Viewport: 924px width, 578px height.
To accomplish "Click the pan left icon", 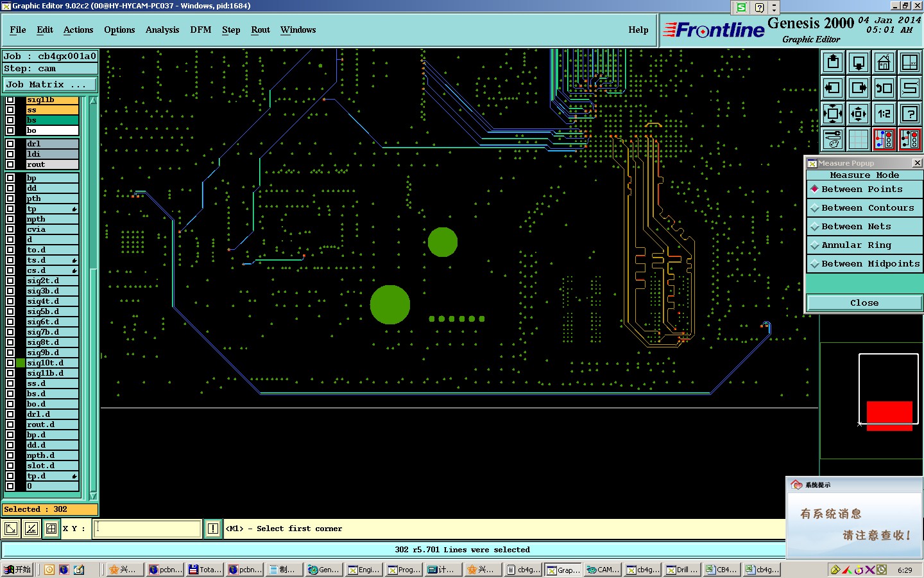I will (x=833, y=88).
